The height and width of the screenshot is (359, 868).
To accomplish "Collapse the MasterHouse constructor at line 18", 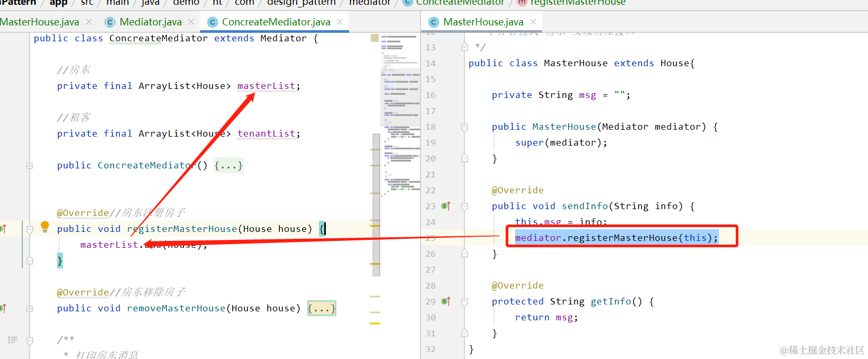I will click(x=464, y=127).
